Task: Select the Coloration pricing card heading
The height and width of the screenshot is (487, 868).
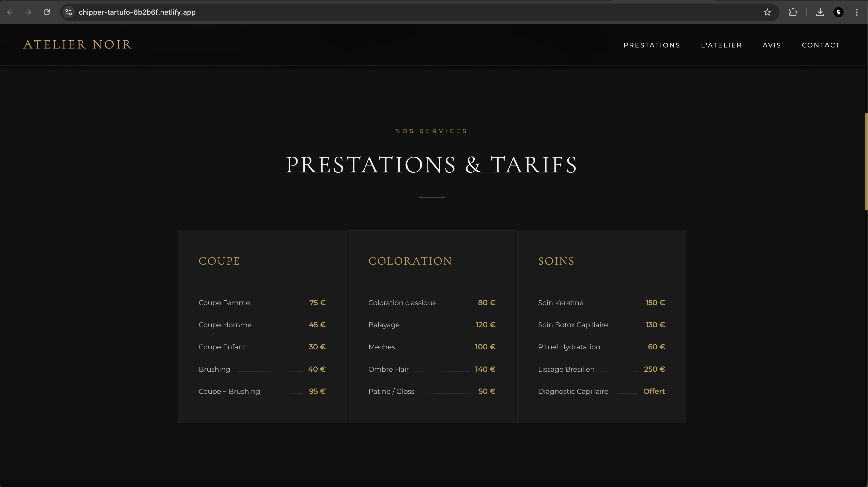Action: pyautogui.click(x=410, y=261)
